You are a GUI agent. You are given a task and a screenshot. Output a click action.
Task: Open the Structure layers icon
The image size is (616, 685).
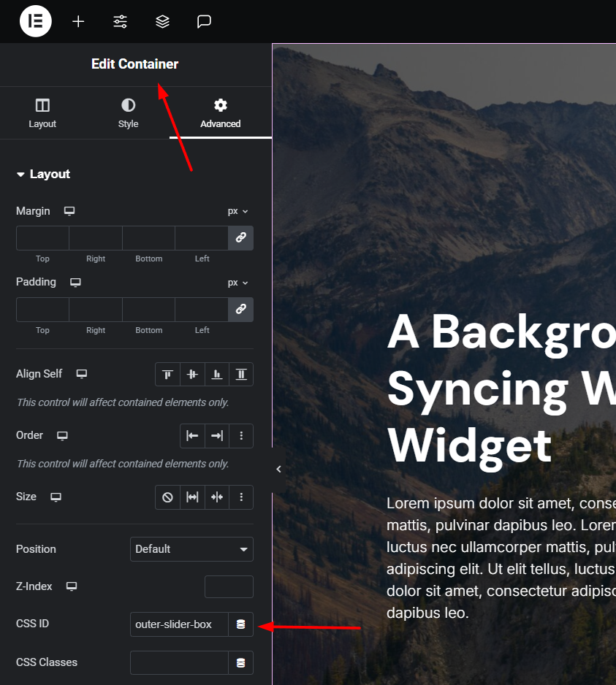pyautogui.click(x=162, y=21)
